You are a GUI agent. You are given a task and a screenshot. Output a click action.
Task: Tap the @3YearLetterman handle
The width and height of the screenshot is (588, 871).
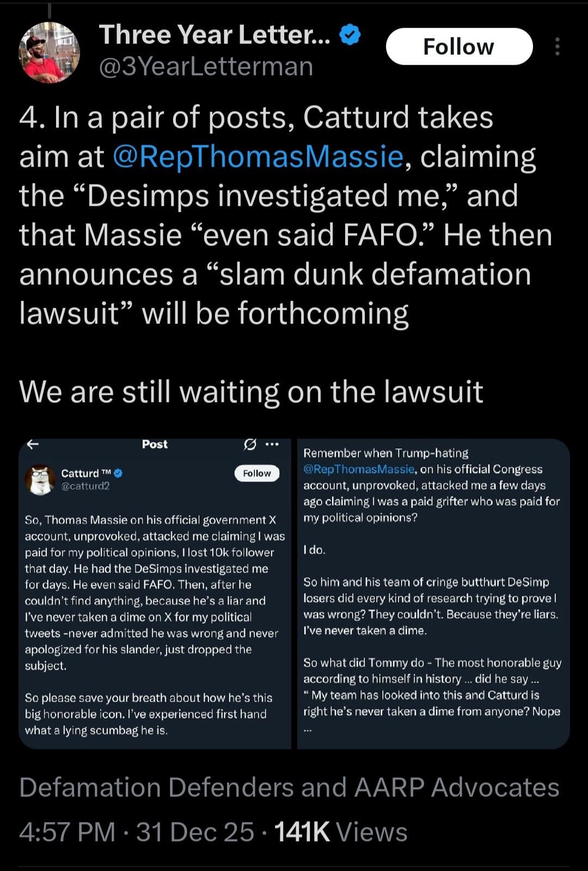(x=206, y=67)
